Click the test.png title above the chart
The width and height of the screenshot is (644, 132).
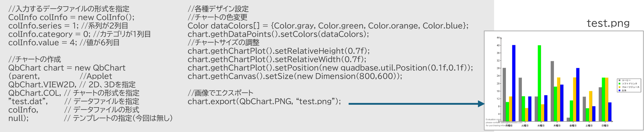point(608,23)
